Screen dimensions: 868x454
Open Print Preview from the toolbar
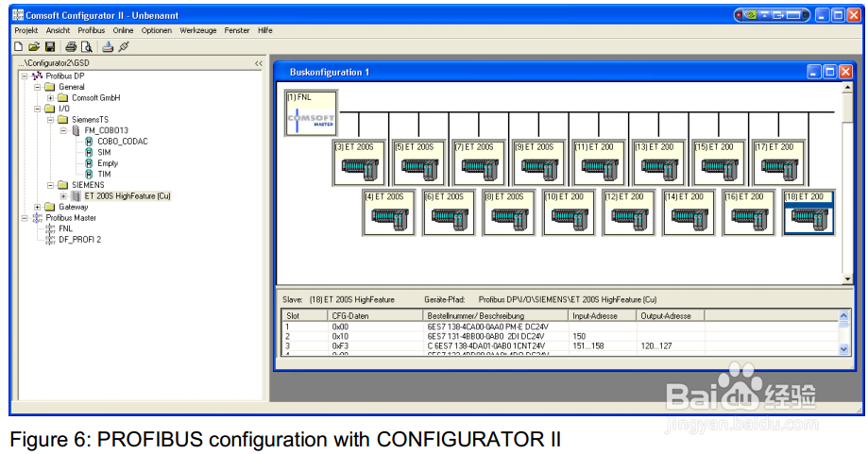(86, 47)
